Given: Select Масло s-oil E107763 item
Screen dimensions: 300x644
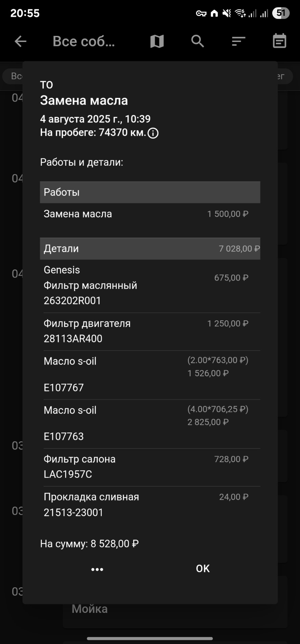Looking at the screenshot, I should coord(150,423).
